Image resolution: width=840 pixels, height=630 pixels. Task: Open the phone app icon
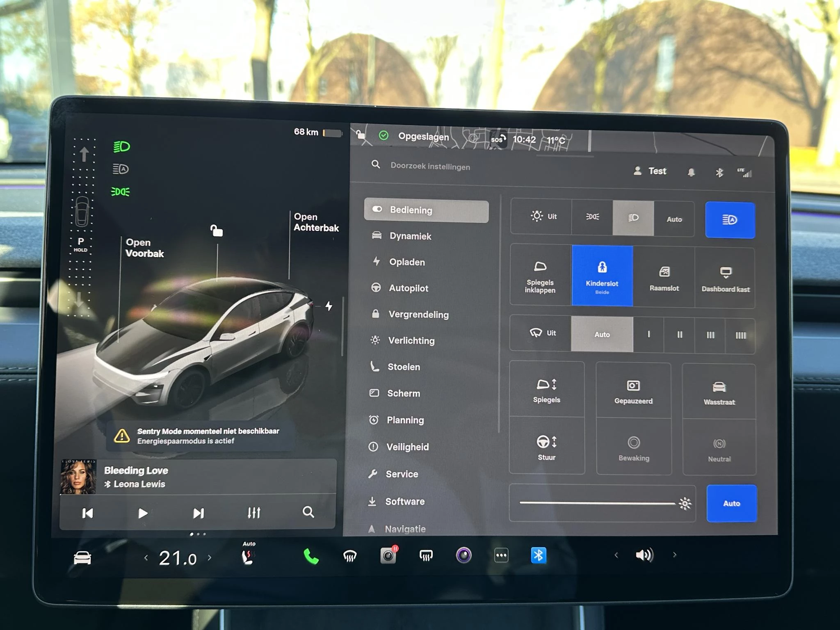coord(310,556)
